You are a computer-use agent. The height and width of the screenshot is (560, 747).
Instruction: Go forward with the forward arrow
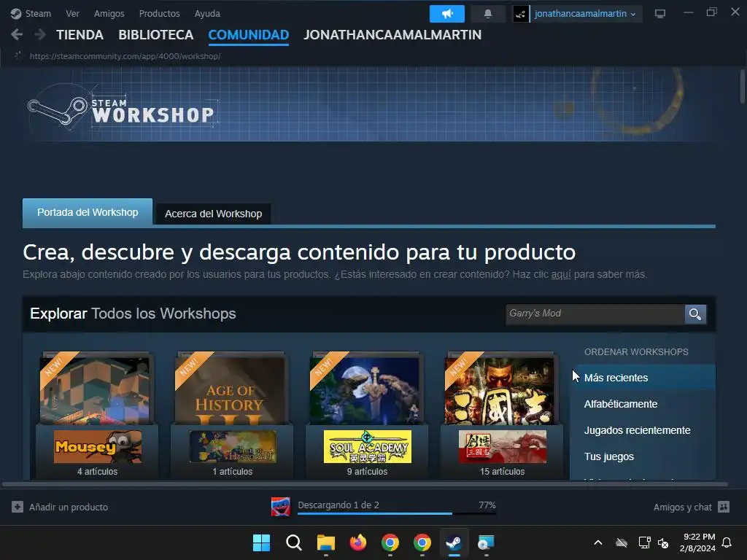pyautogui.click(x=40, y=35)
